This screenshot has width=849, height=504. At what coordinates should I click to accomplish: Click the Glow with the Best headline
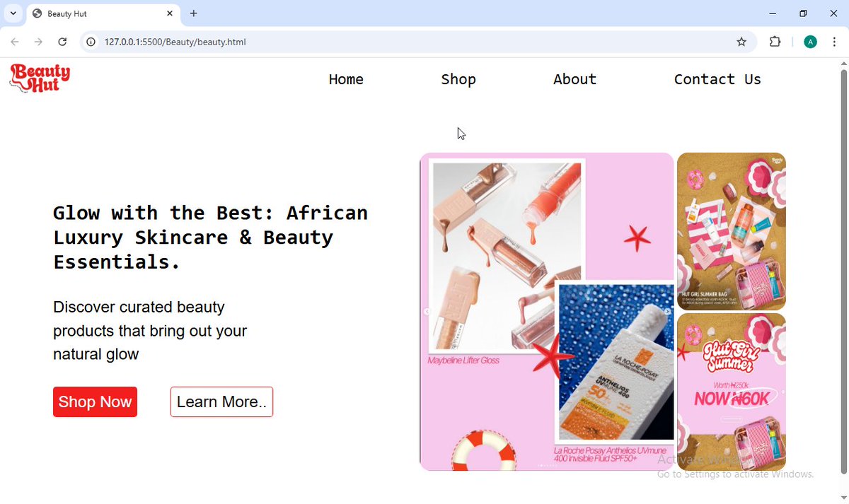(211, 238)
